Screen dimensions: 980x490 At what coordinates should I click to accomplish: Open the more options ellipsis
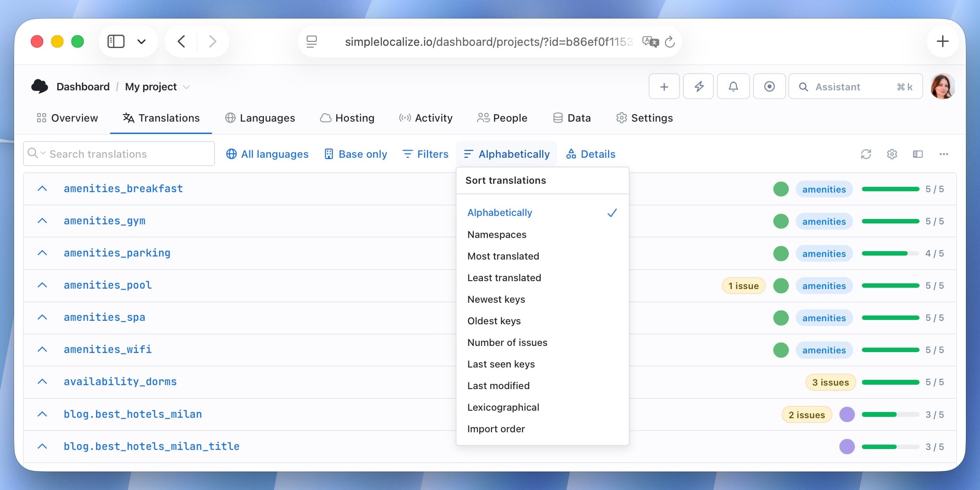click(x=944, y=154)
